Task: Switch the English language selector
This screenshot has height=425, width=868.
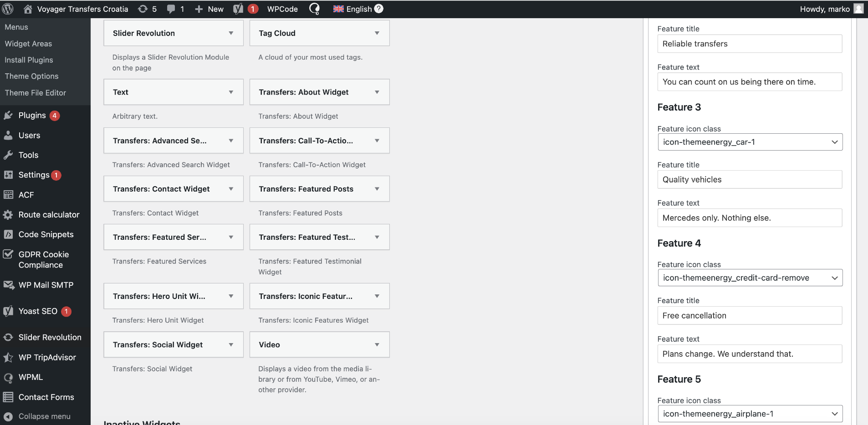Action: [x=352, y=9]
